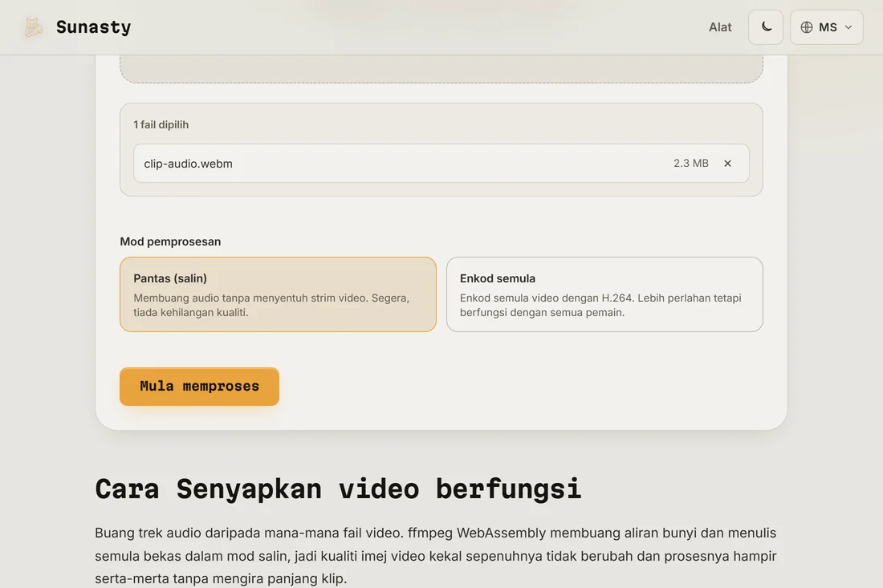The height and width of the screenshot is (588, 883).
Task: Click the '1 fail dipilih' label
Action: click(x=161, y=125)
